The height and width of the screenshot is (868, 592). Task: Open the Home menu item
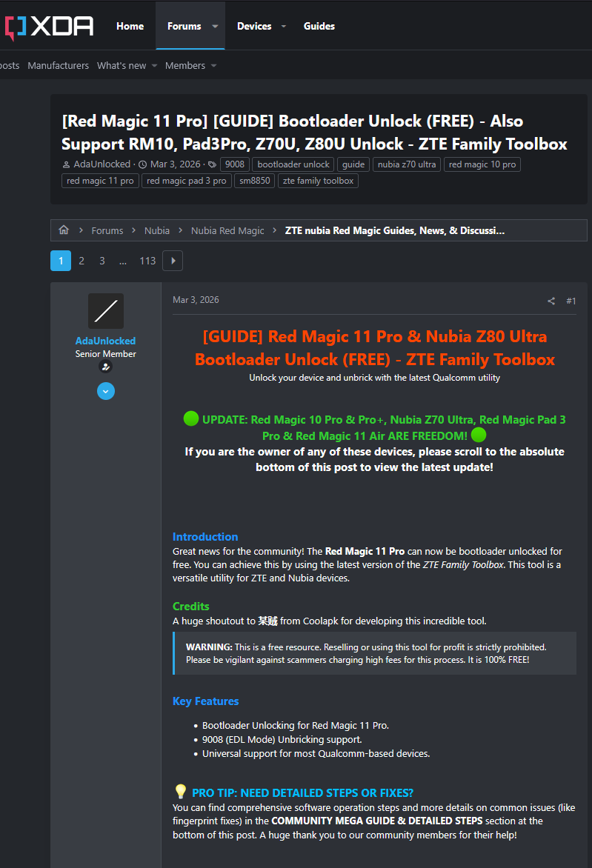click(130, 26)
